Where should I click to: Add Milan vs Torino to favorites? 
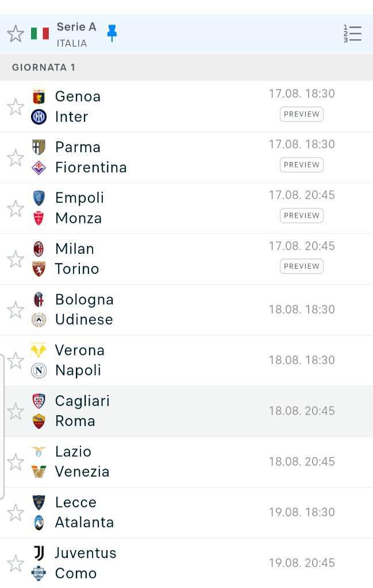[16, 259]
